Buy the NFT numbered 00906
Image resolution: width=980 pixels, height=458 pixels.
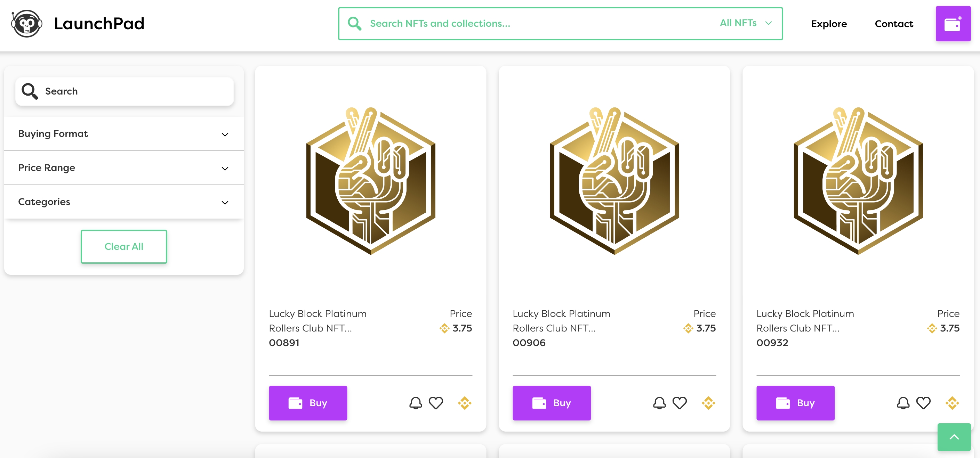(552, 402)
